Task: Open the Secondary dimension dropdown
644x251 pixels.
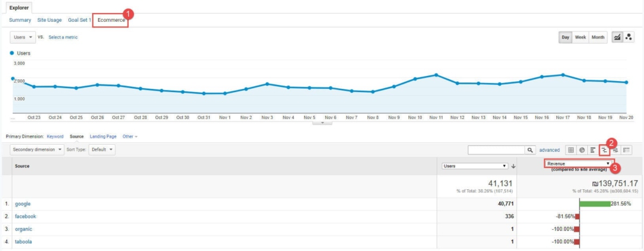Action: click(x=37, y=150)
